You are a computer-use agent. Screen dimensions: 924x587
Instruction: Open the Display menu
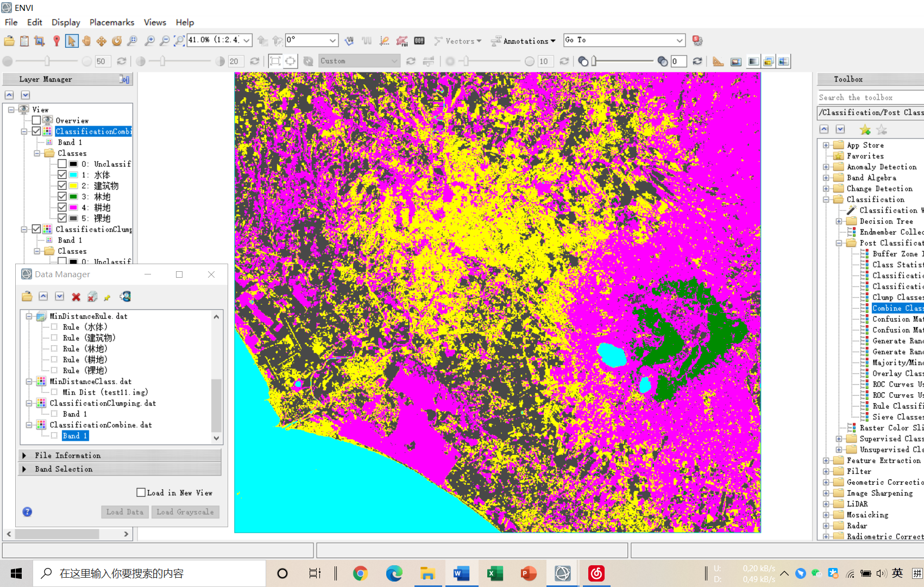pyautogui.click(x=65, y=22)
